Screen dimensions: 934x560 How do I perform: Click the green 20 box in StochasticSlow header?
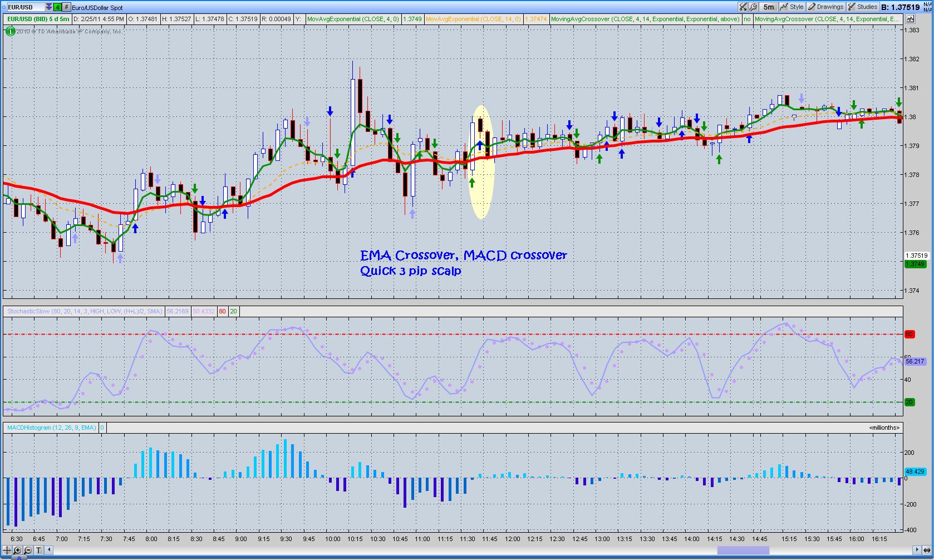[233, 311]
